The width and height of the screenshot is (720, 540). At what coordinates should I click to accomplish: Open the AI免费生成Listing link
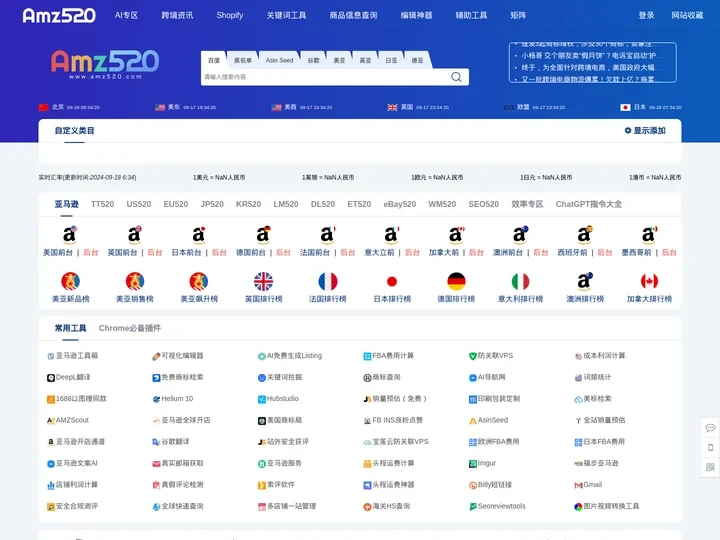(290, 356)
